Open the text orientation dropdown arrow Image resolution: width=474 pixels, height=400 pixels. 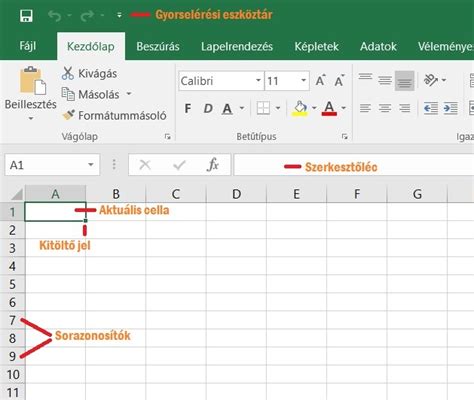[x=444, y=80]
